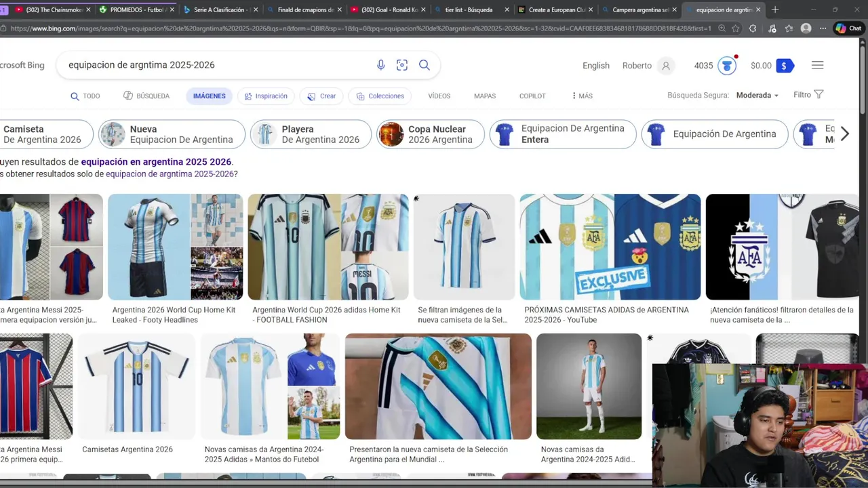Click the microphone voice search icon
The height and width of the screenshot is (488, 868).
tap(380, 65)
